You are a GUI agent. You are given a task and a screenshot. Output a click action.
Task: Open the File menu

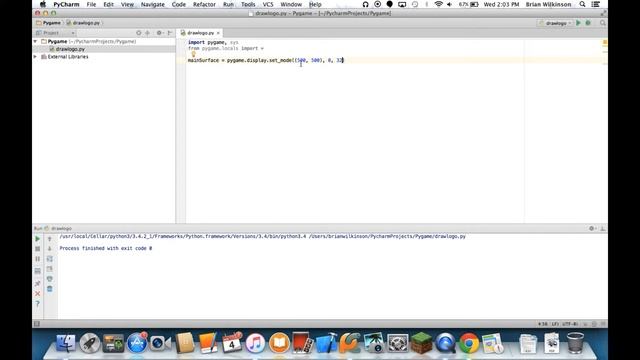(x=91, y=4)
